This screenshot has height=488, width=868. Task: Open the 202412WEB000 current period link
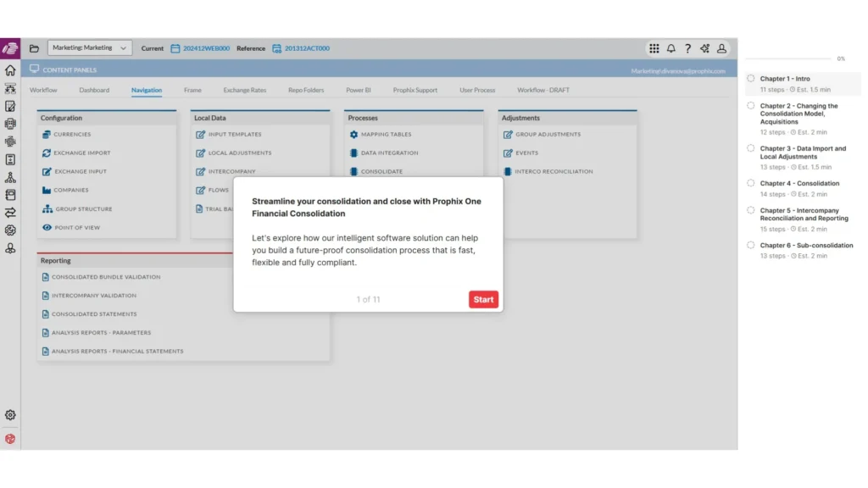206,48
